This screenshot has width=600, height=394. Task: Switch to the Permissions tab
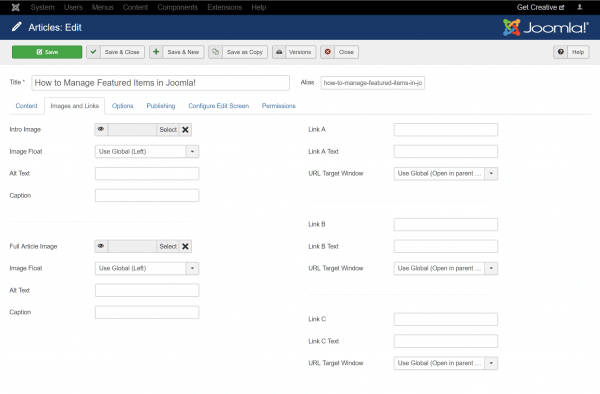[279, 106]
